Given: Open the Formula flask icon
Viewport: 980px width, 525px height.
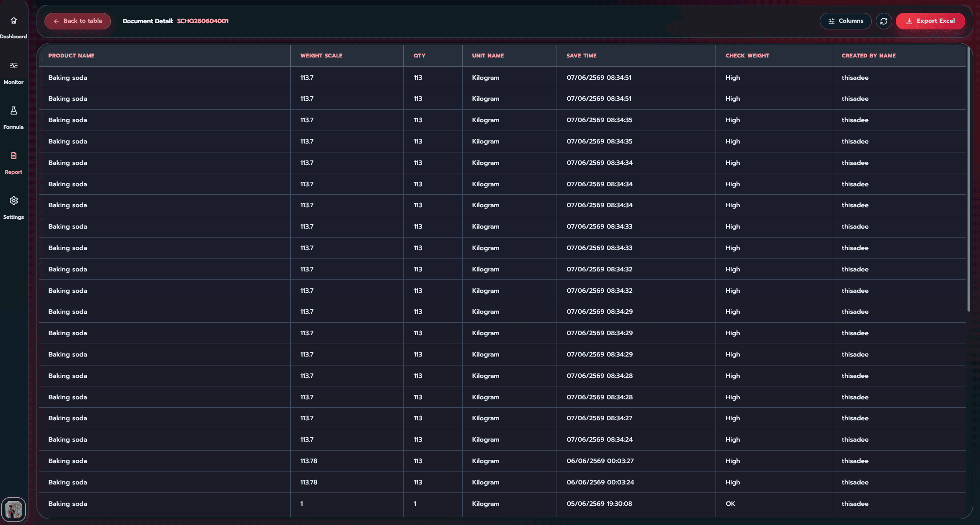Looking at the screenshot, I should [14, 111].
